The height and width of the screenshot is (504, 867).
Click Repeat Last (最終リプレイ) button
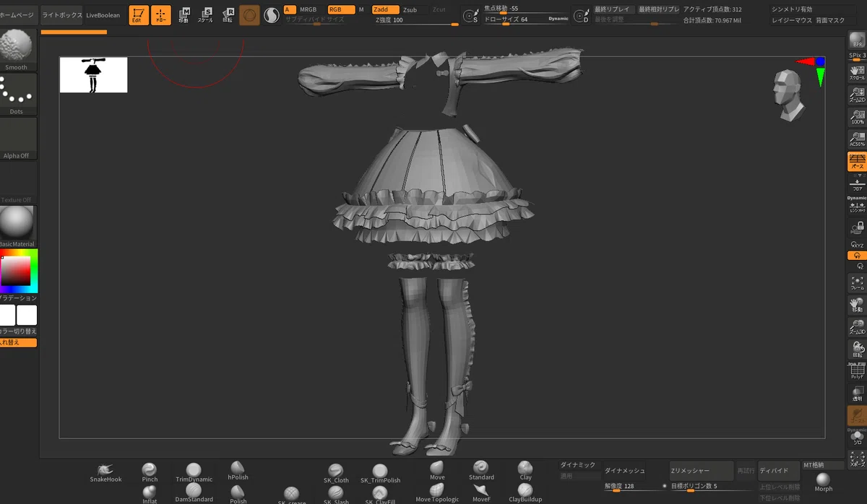point(613,9)
